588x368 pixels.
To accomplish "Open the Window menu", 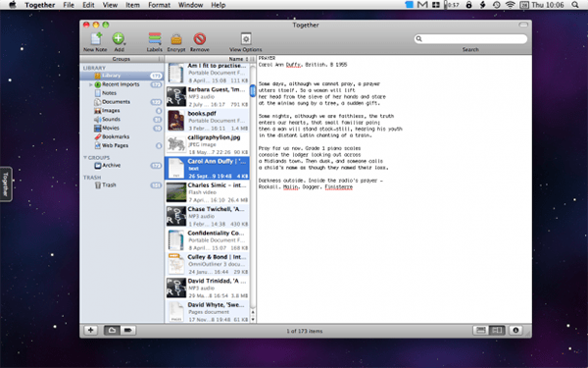I will 190,5.
